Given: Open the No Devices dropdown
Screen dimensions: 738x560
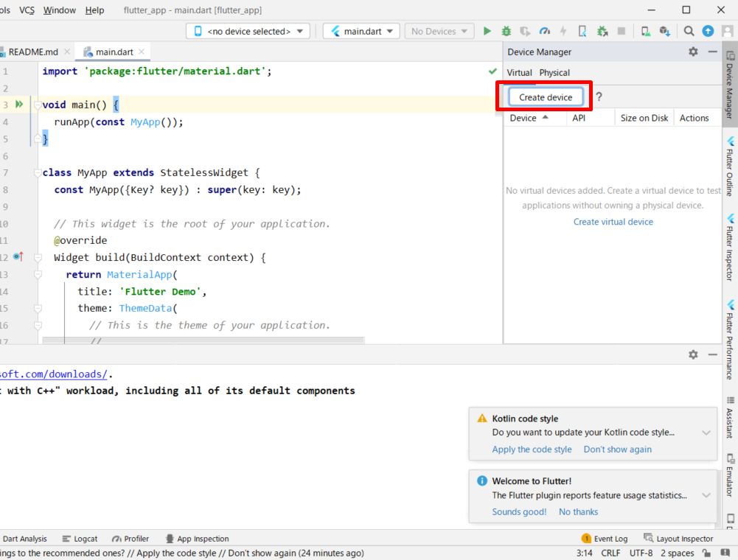Looking at the screenshot, I should point(439,31).
